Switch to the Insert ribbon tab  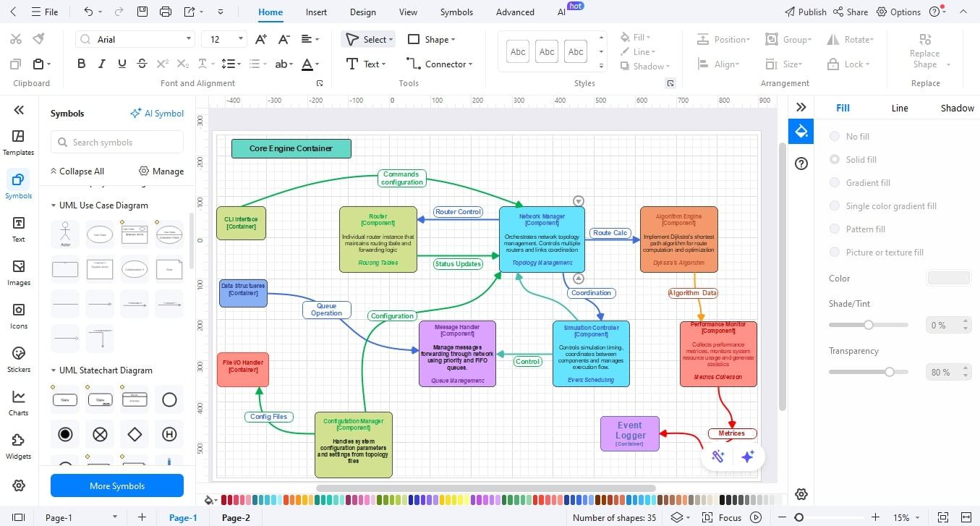tap(316, 12)
